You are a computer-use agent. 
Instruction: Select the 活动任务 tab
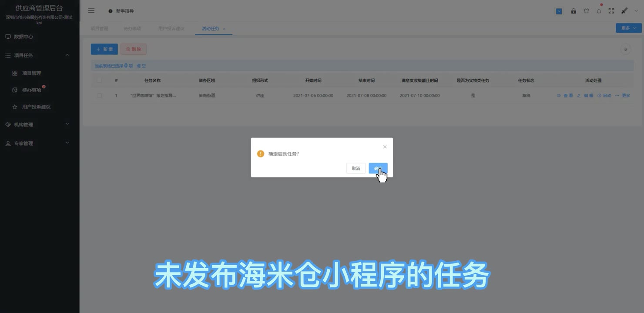pos(210,28)
